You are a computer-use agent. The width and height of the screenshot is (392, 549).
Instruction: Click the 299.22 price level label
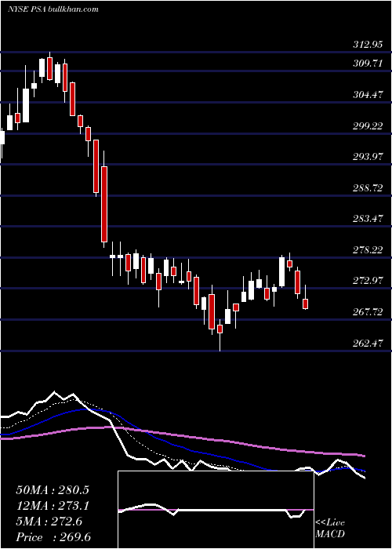point(368,125)
